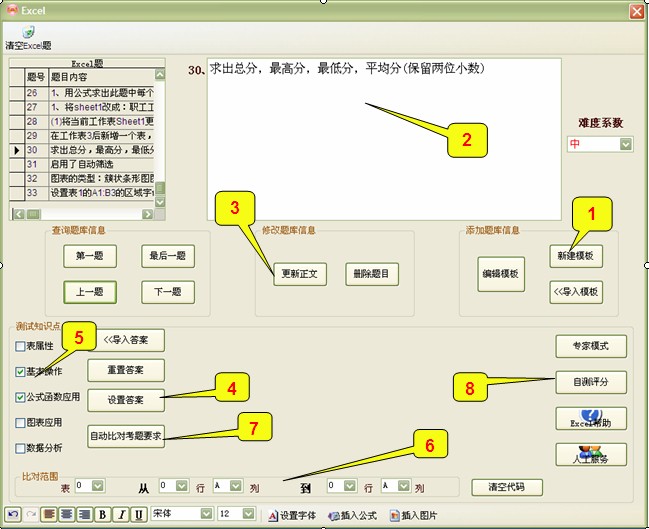Screen dimensions: 649x529
Task: Click the <<导入答案 button
Action: pos(126,341)
